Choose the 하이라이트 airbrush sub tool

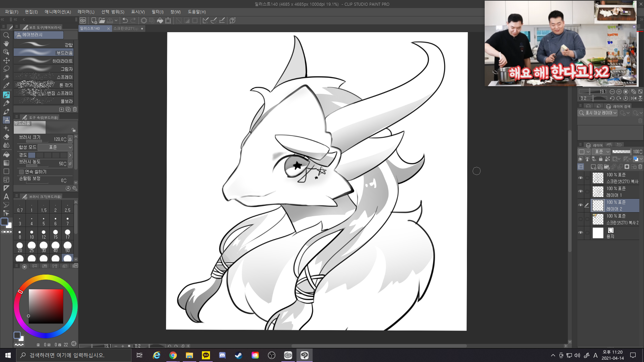coord(44,61)
